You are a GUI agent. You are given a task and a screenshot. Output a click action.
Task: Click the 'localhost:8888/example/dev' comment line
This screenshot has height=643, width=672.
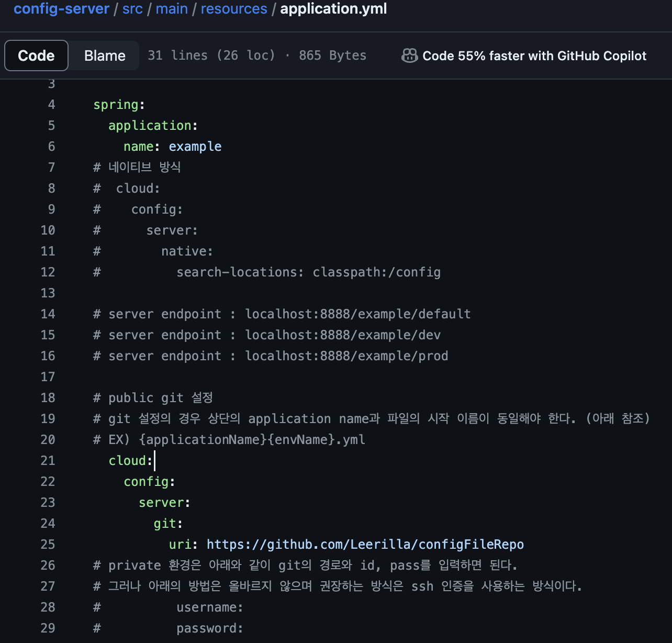267,335
